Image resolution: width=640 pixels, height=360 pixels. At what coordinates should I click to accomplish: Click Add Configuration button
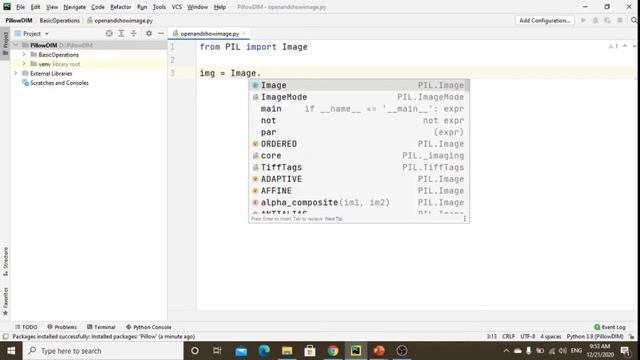click(545, 20)
